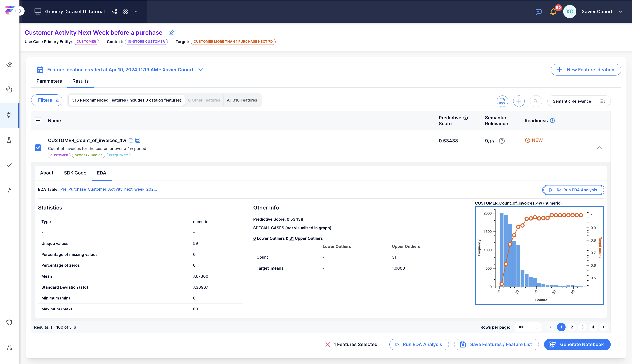Click Re-Run EDA Analysis button
Image resolution: width=632 pixels, height=364 pixels.
(573, 190)
